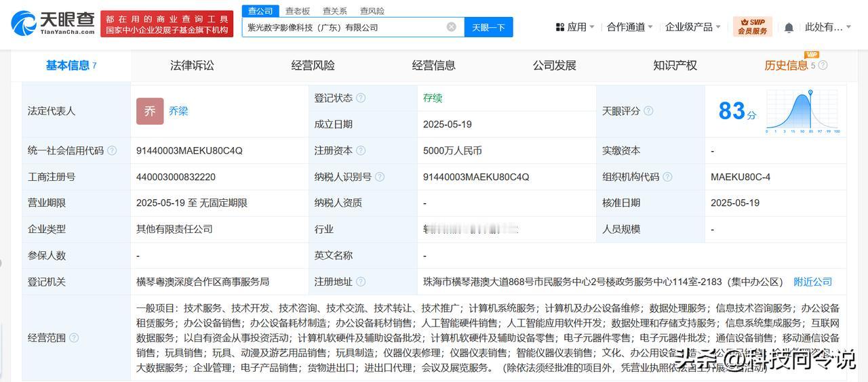Click the help icon beside 统一社会信用代码
The width and height of the screenshot is (868, 382).
(x=112, y=150)
